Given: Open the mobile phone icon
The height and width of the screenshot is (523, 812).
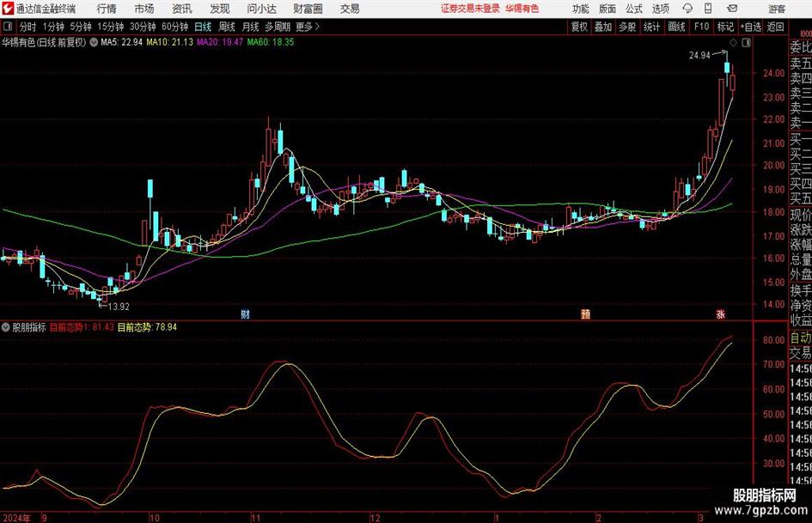Looking at the screenshot, I should [708, 9].
